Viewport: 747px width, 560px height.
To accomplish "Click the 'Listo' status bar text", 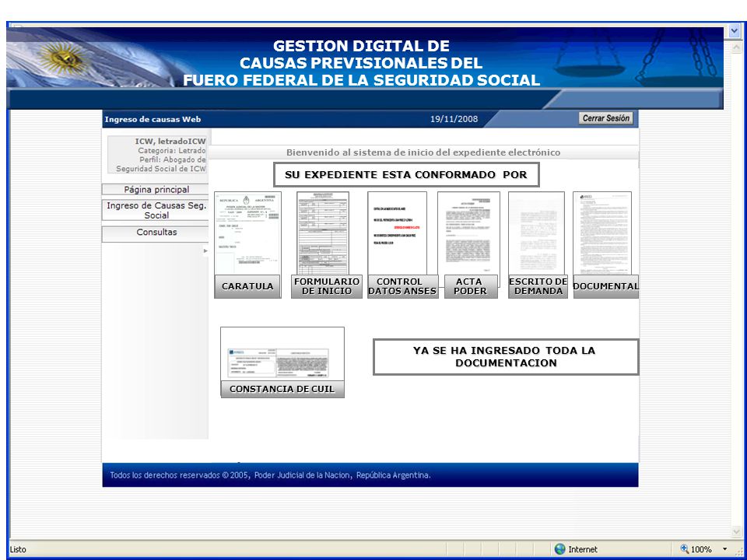I will coord(18,550).
